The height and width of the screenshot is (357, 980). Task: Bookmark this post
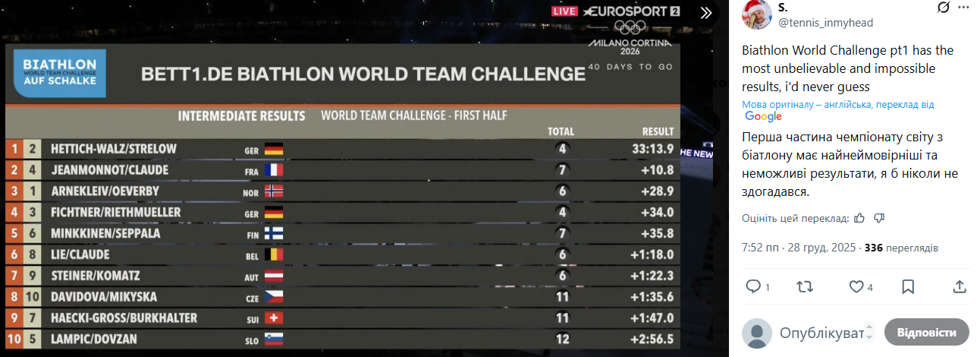[908, 286]
